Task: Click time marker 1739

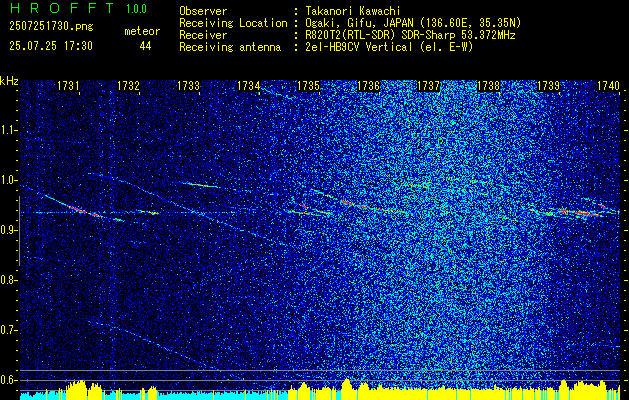Action: 548,86
